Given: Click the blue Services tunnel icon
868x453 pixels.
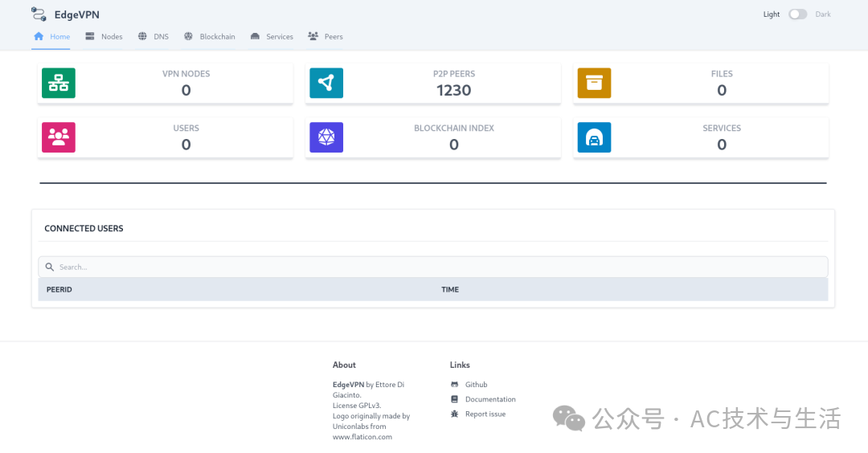Looking at the screenshot, I should (x=594, y=137).
